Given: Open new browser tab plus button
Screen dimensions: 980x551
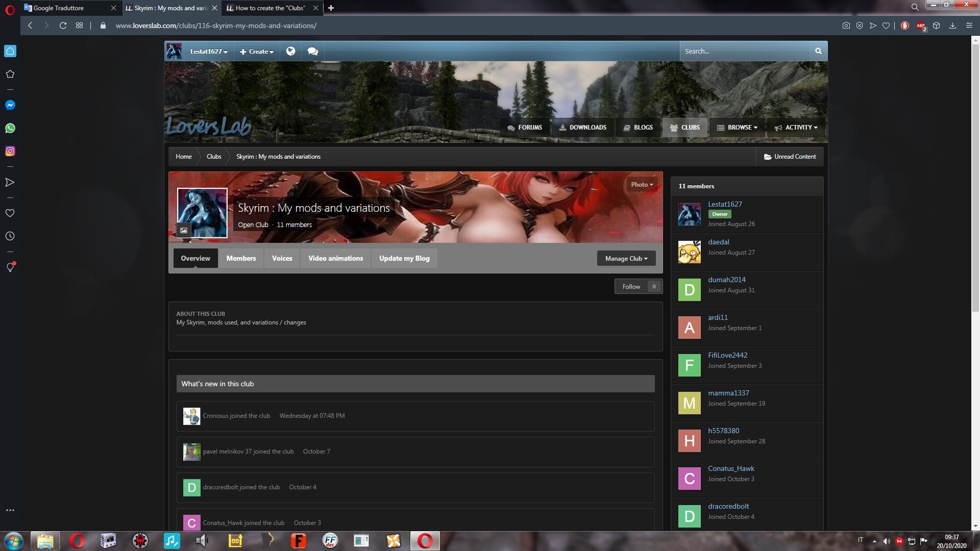Looking at the screenshot, I should (x=331, y=8).
